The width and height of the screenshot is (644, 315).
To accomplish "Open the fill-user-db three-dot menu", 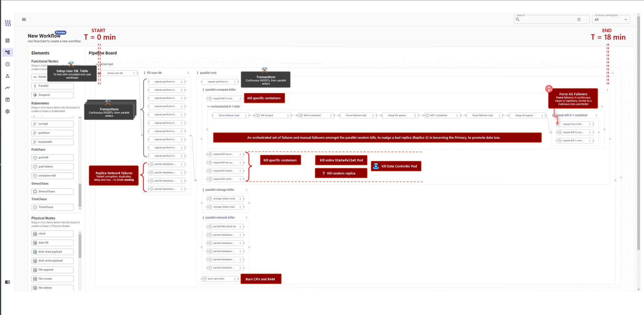I will pos(188,73).
